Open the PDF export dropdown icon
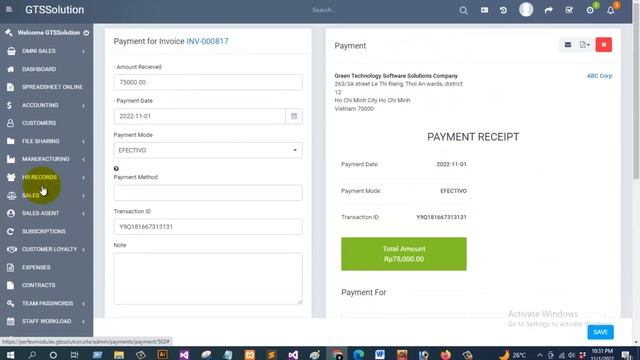 pyautogui.click(x=584, y=45)
